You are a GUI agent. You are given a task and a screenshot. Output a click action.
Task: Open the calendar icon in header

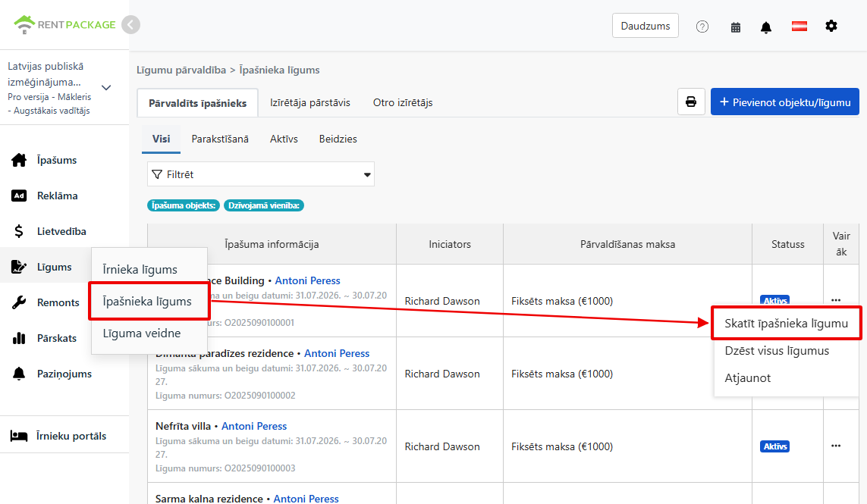pos(736,27)
